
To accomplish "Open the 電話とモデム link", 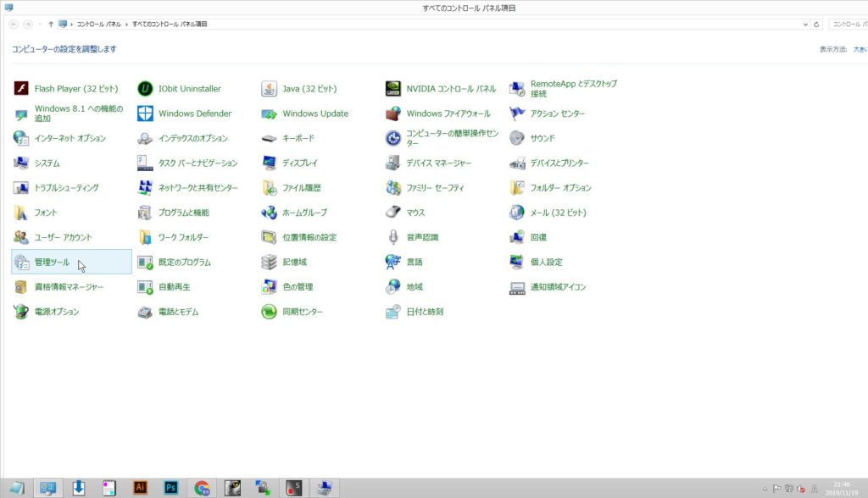I will [x=178, y=312].
